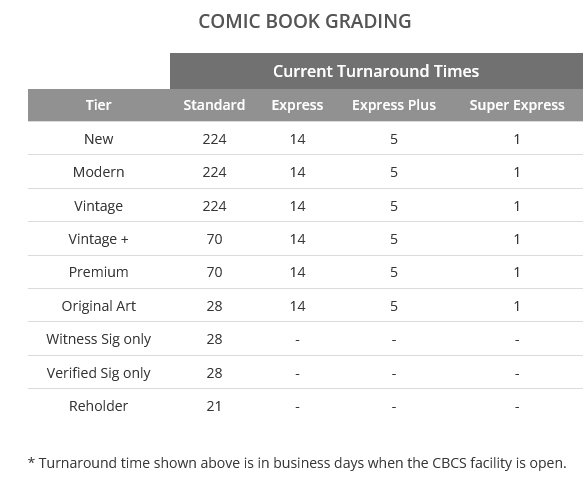
Task: Select the Verified Sig only label
Action: point(98,373)
